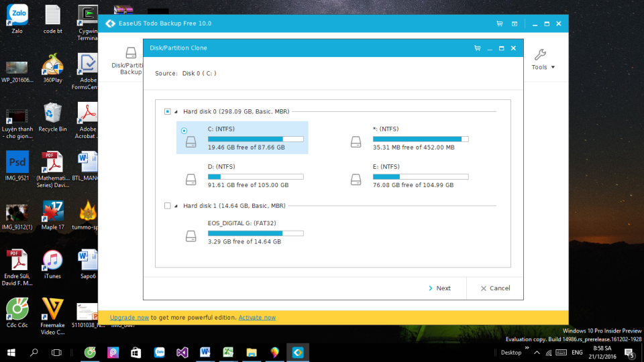Check the Hard disk 0 checkbox
This screenshot has height=362, width=644.
[x=168, y=111]
